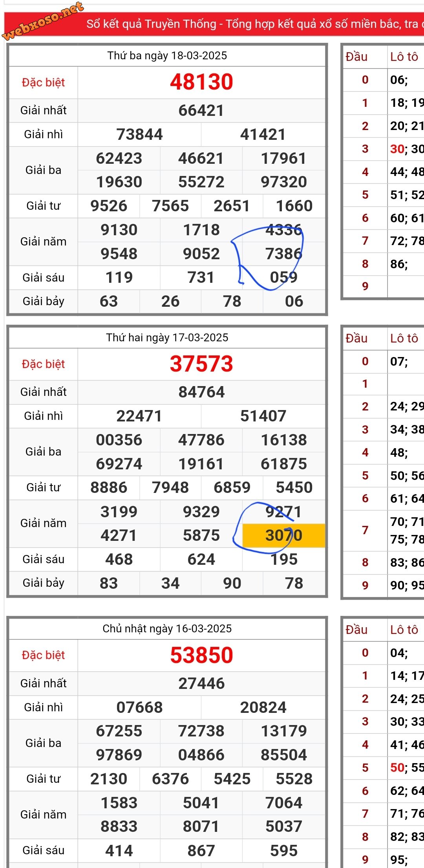Image resolution: width=424 pixels, height=868 pixels.
Task: Click sixth prize number 119
Action: click(119, 277)
